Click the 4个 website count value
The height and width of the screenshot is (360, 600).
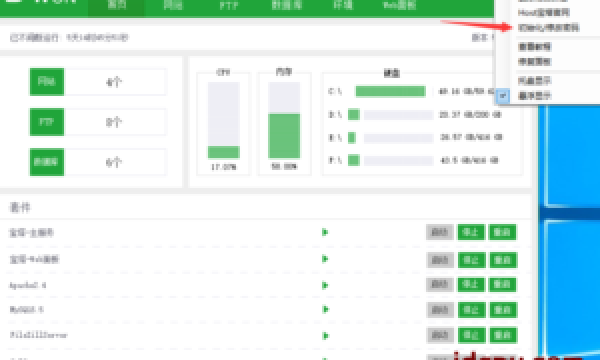114,82
